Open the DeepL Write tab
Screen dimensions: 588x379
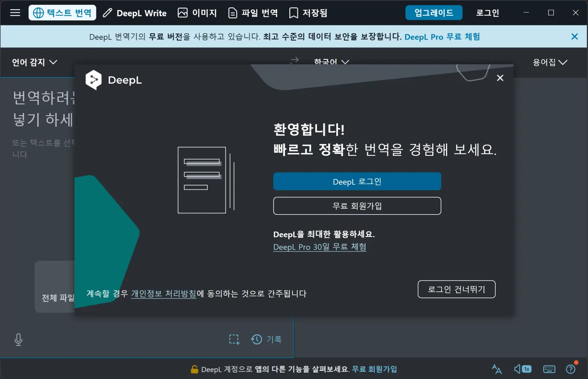pyautogui.click(x=135, y=13)
